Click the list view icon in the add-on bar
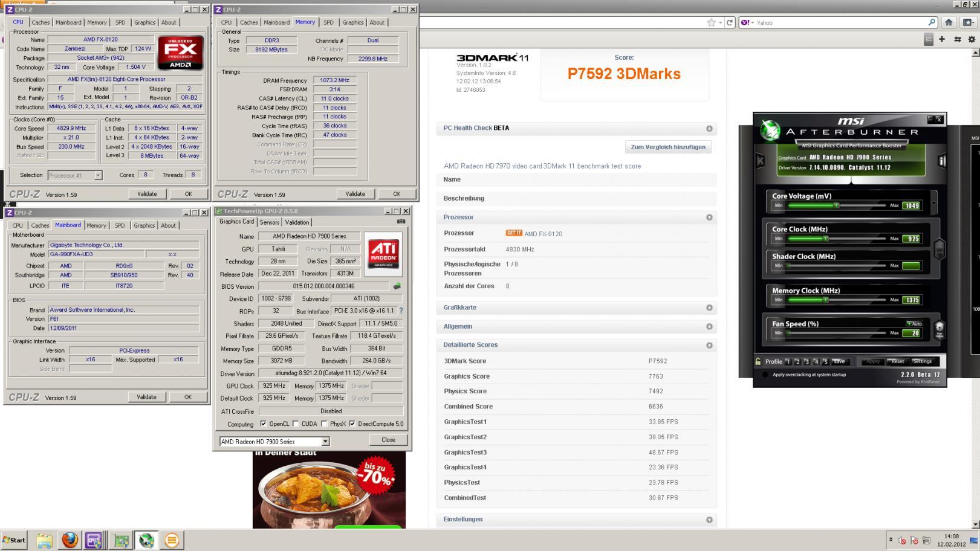The height and width of the screenshot is (551, 980). pos(929,39)
